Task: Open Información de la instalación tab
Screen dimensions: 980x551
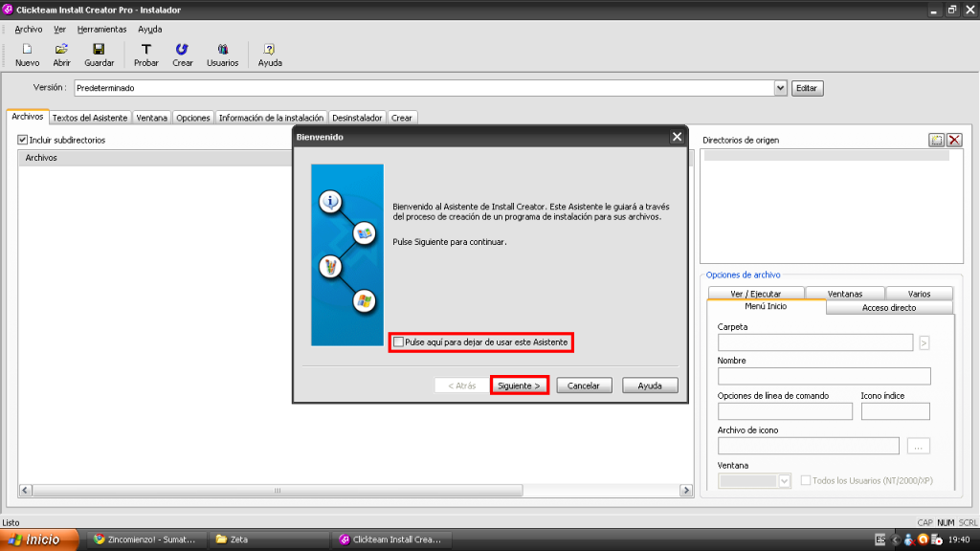Action: point(271,118)
